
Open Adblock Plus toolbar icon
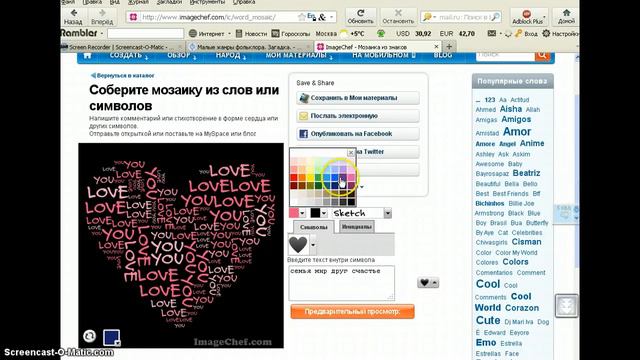point(527,13)
